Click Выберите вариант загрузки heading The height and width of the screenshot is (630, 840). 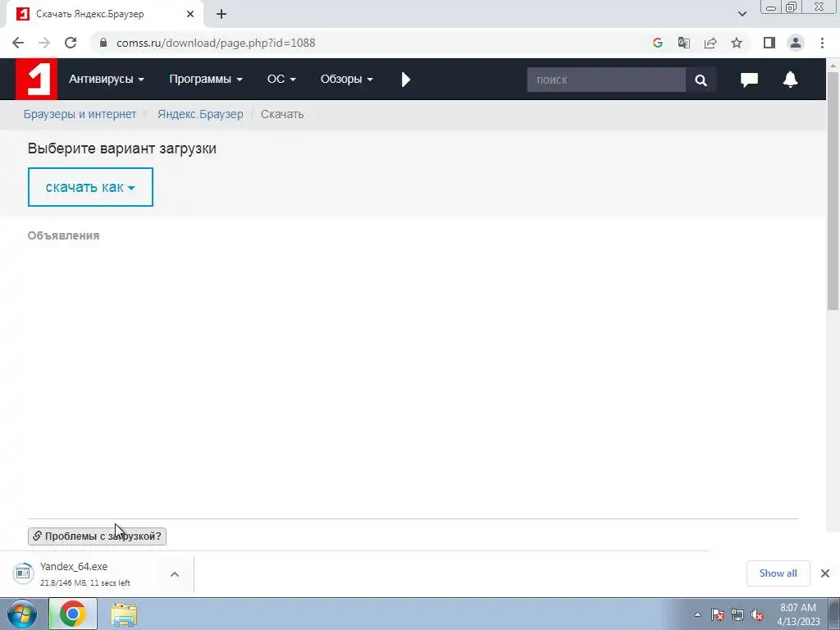121,148
